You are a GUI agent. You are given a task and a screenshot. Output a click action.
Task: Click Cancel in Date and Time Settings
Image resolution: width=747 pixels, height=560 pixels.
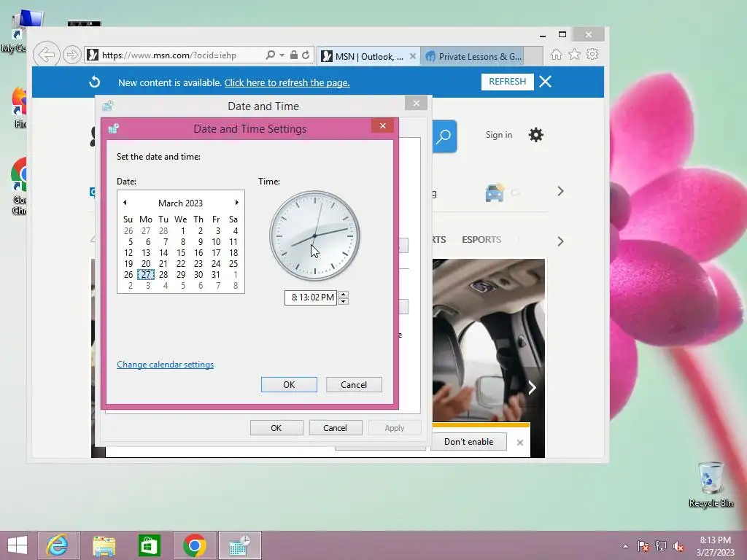point(354,385)
